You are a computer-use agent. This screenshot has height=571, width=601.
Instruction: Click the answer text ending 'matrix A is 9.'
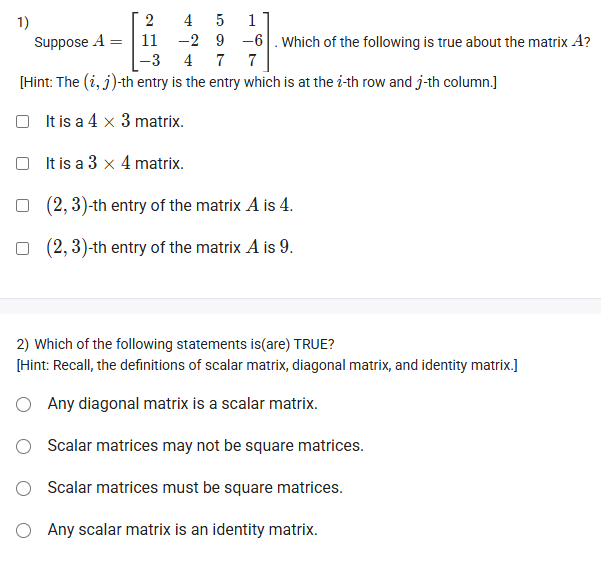[170, 247]
